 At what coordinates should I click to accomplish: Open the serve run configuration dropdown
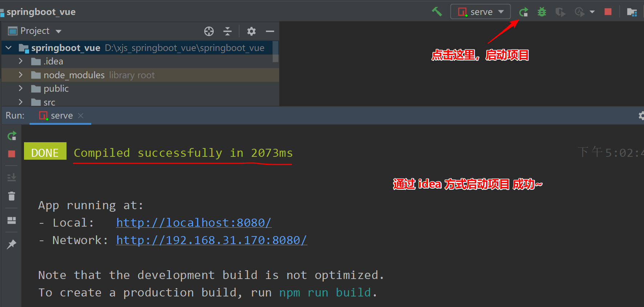coord(480,12)
